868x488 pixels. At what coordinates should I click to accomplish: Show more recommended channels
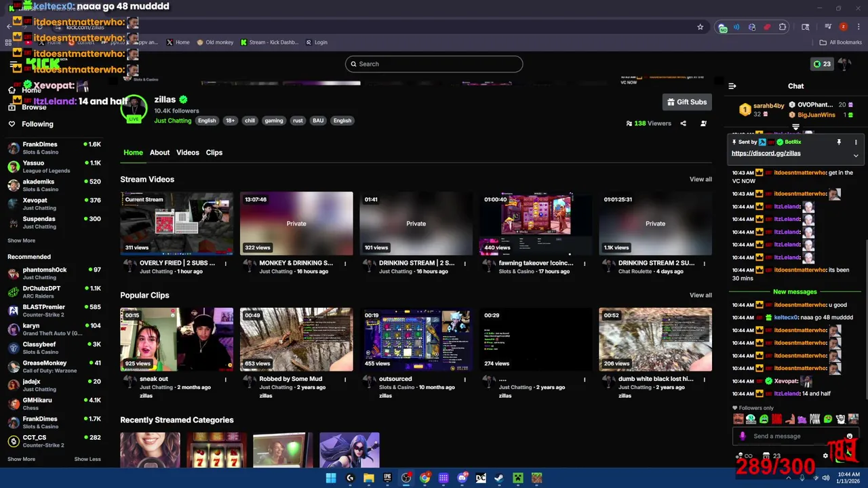21,459
